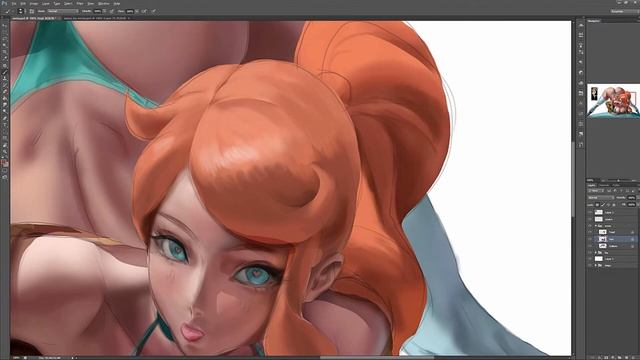Switch to the Channels tab

[604, 185]
